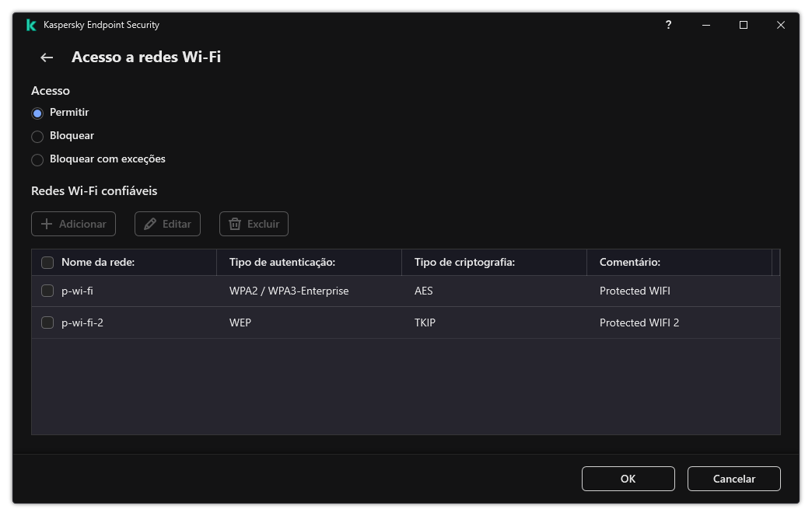The height and width of the screenshot is (516, 812).
Task: Choose Bloquear com exceções
Action: click(x=37, y=159)
